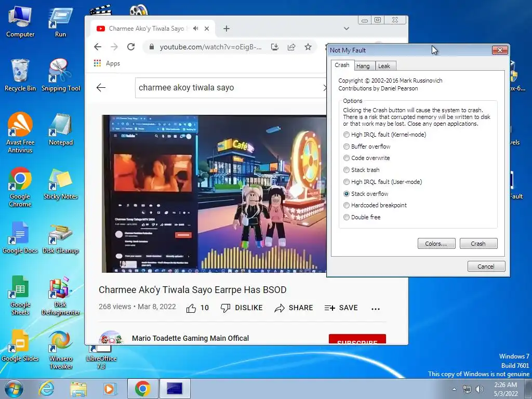Open Avast Free Antivirus shortcut
The width and height of the screenshot is (532, 399).
click(x=20, y=132)
